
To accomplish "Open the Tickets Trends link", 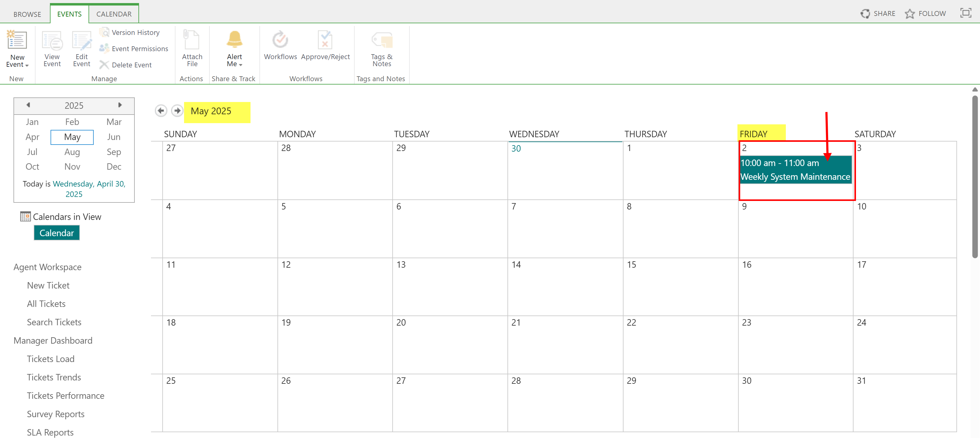I will tap(54, 377).
